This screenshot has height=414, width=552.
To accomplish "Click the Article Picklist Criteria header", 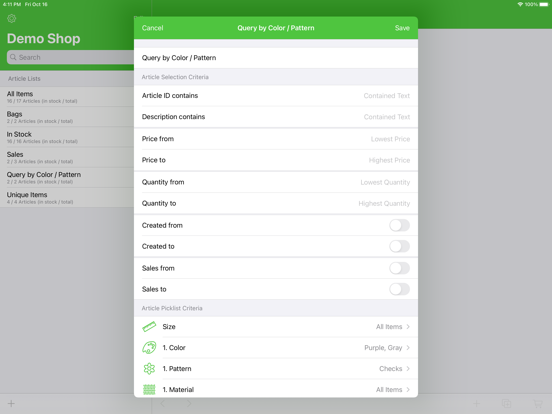I will point(172,308).
